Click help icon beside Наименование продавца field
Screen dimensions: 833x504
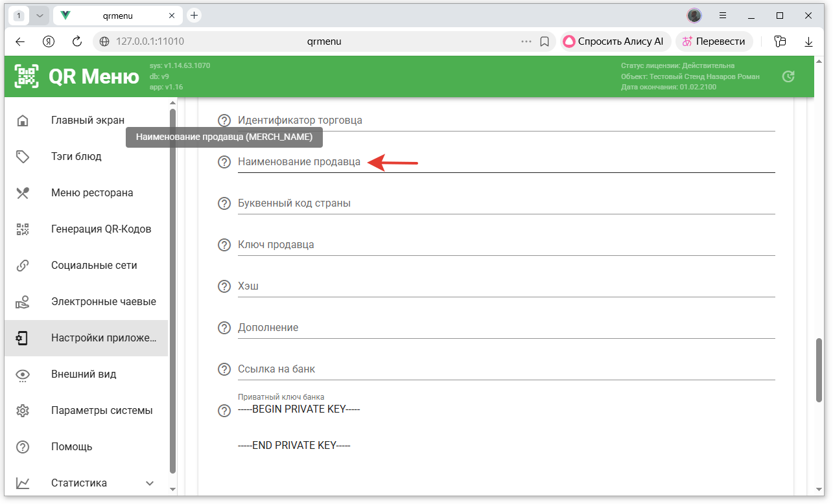click(x=224, y=162)
